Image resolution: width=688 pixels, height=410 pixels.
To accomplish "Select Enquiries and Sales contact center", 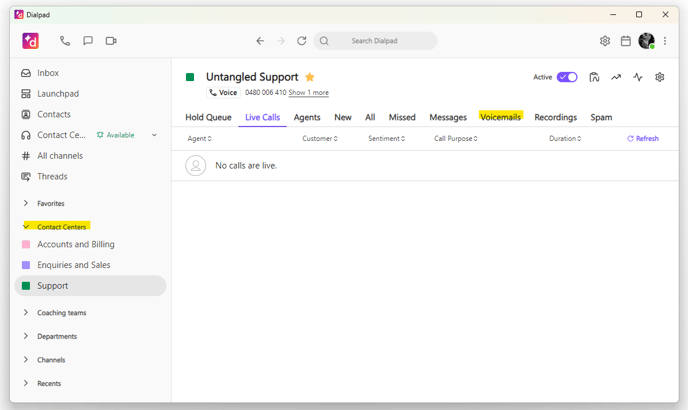I will coord(66,265).
